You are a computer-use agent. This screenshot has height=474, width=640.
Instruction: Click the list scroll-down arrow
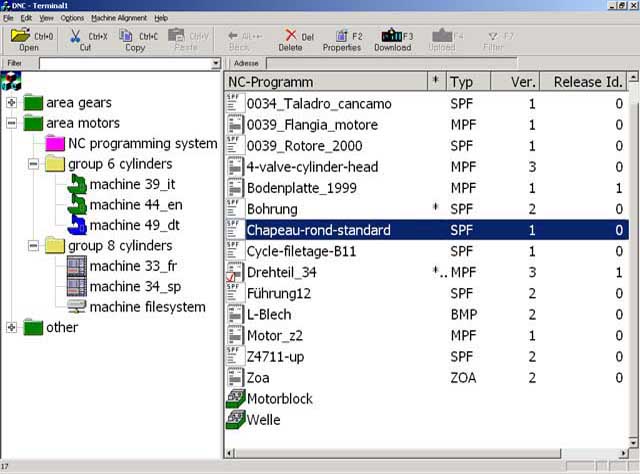[x=633, y=443]
